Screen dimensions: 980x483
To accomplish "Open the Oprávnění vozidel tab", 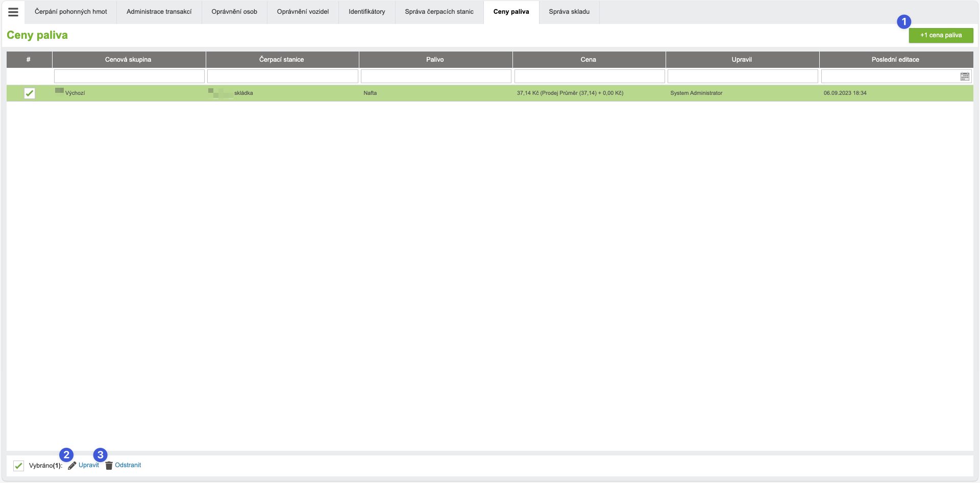I will [x=303, y=12].
